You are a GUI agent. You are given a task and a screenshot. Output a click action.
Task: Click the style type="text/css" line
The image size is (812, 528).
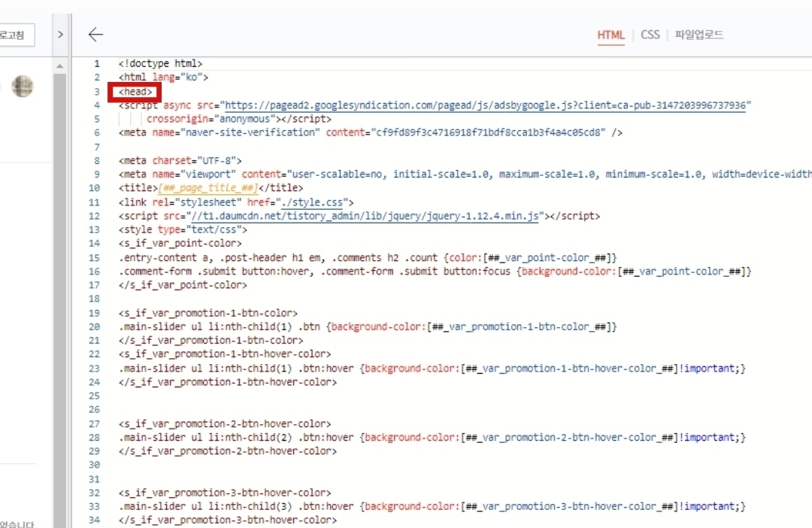click(183, 229)
